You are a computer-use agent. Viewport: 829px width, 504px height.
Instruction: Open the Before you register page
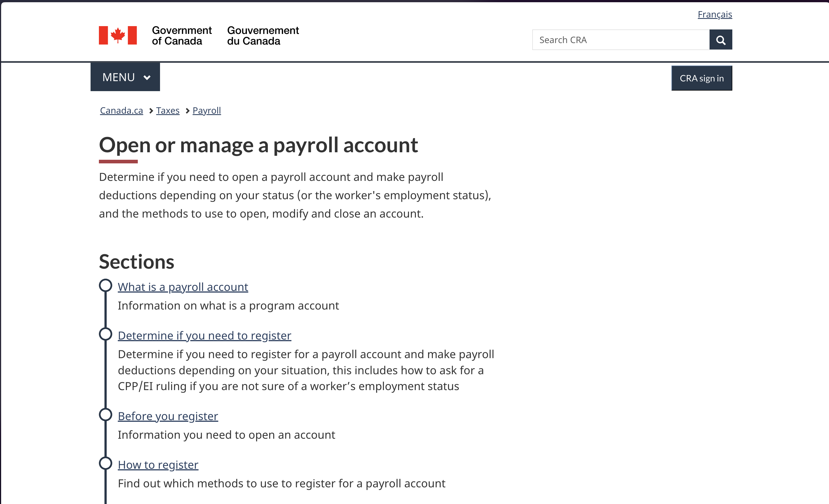(168, 416)
